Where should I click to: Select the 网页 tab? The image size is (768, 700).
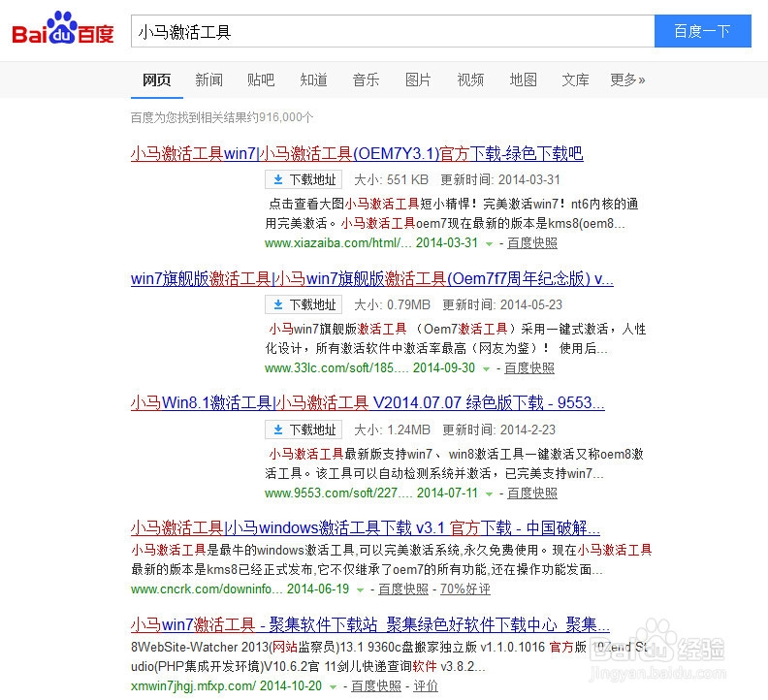pos(157,80)
